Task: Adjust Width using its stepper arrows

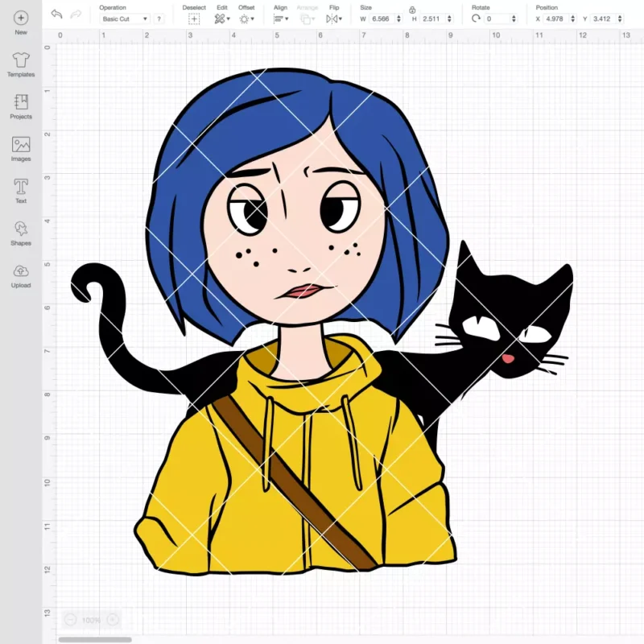Action: pyautogui.click(x=398, y=19)
